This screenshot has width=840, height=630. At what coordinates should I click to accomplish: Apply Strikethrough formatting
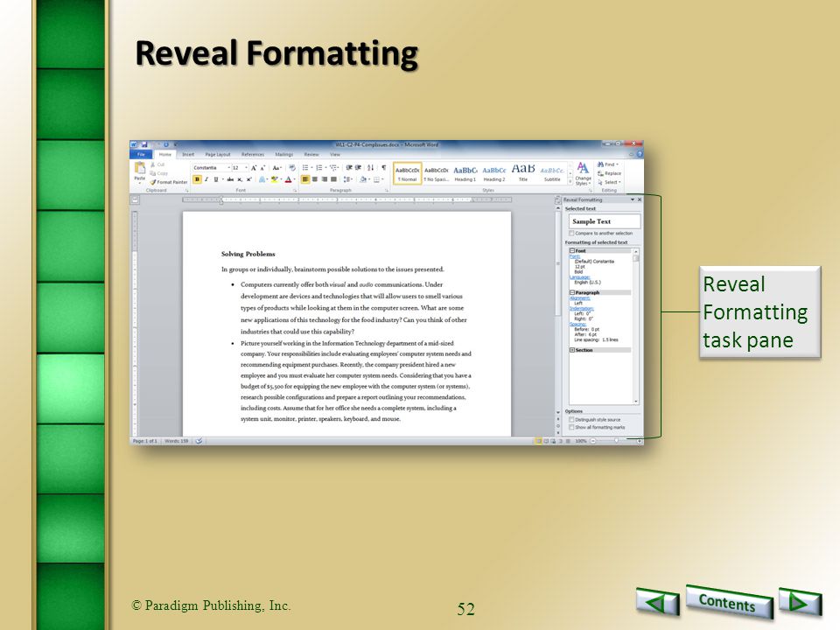coord(230,179)
